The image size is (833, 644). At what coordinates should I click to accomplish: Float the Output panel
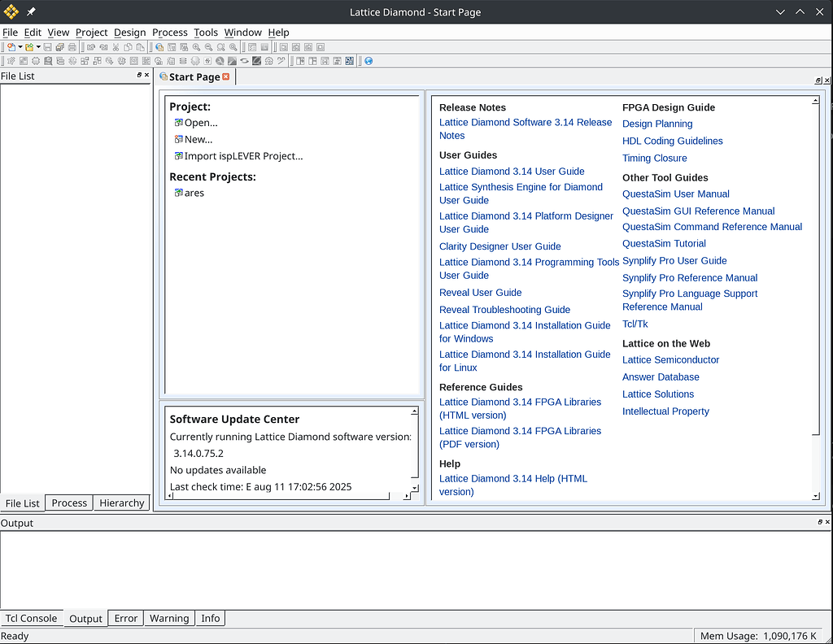[820, 522]
